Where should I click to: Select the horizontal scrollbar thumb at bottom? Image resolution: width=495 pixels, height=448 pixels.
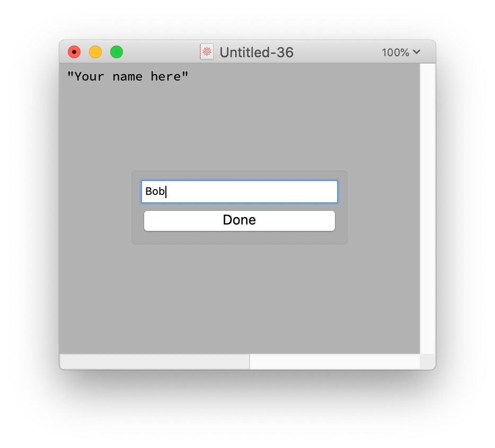pyautogui.click(x=155, y=362)
